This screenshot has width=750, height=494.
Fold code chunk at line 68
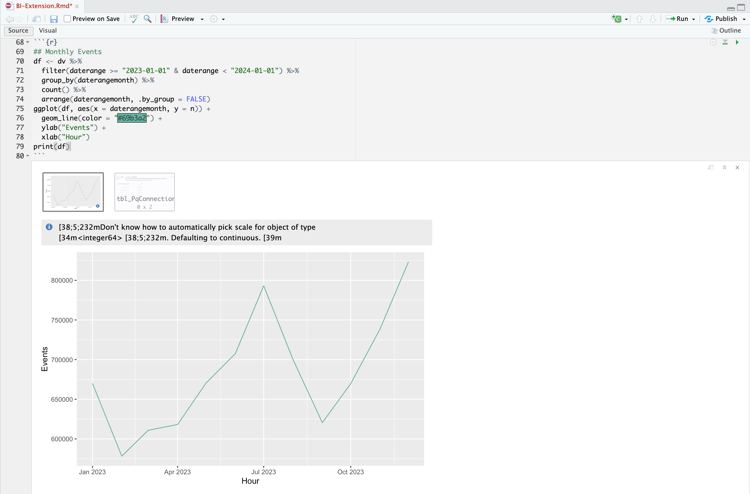click(28, 42)
